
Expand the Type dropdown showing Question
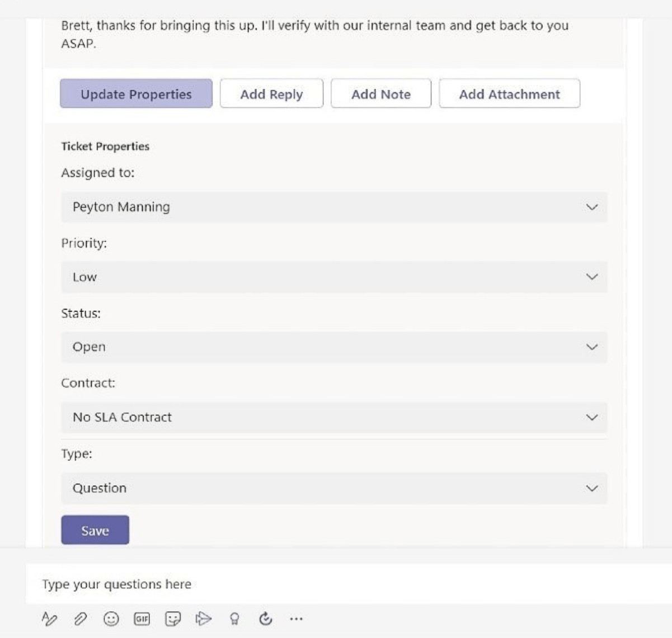(334, 488)
